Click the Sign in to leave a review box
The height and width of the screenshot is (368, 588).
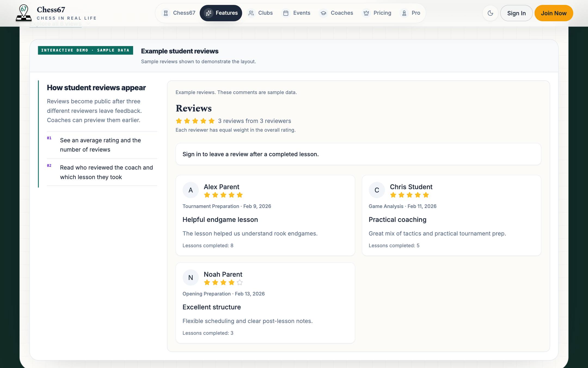pos(358,154)
